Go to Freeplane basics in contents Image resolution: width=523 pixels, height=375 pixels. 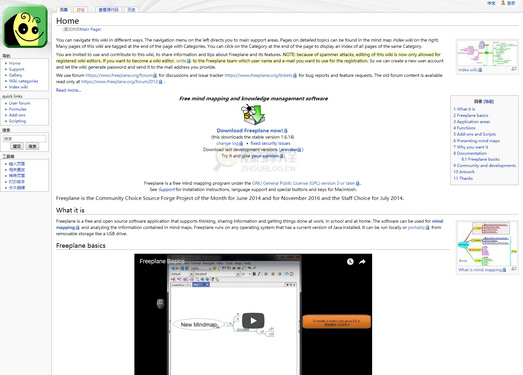[471, 115]
